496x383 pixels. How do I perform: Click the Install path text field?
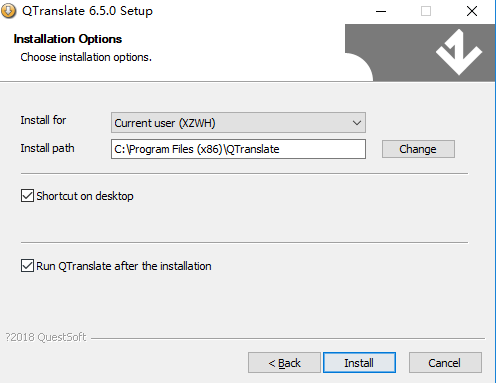click(238, 149)
